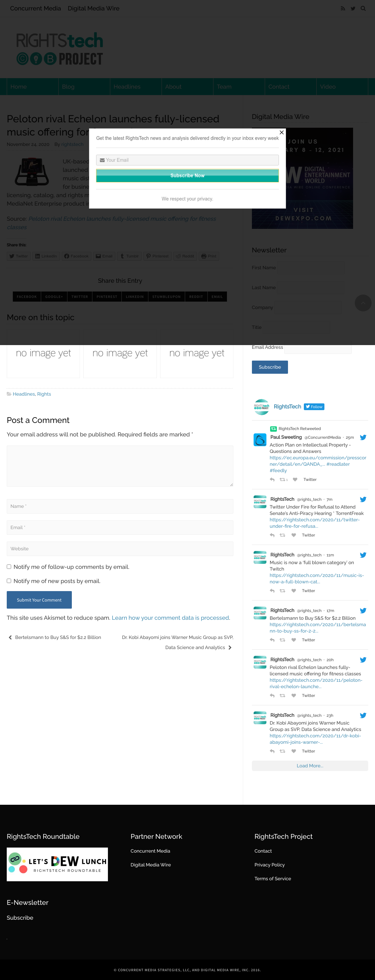Share entry via the black STUMBLEUPON button
Viewport: 375px width, 980px height.
[x=166, y=297]
